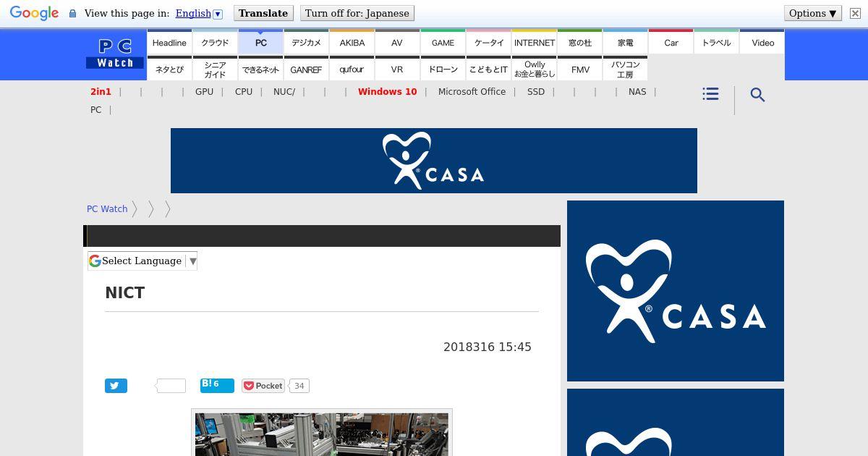Screen dimensions: 868x456
Task: Select the PC tab in navigation
Action: click(x=260, y=43)
